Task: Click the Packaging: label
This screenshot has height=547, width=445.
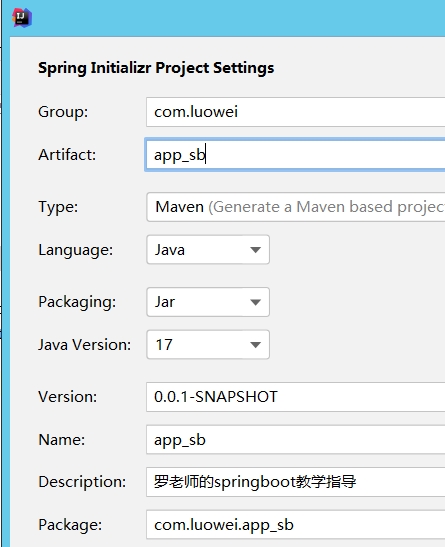Action: (77, 302)
